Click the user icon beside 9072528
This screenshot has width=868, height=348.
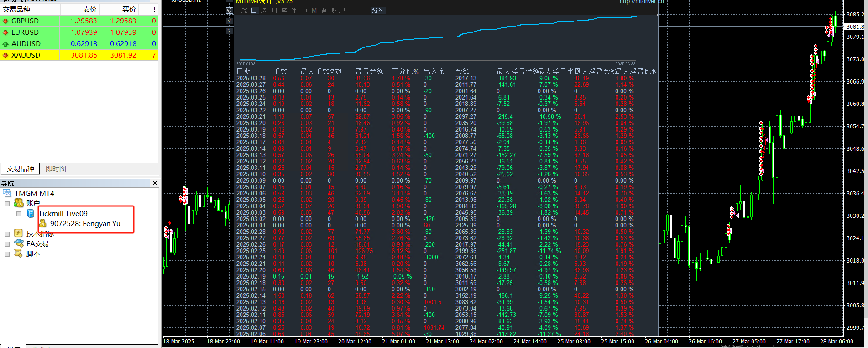point(42,223)
